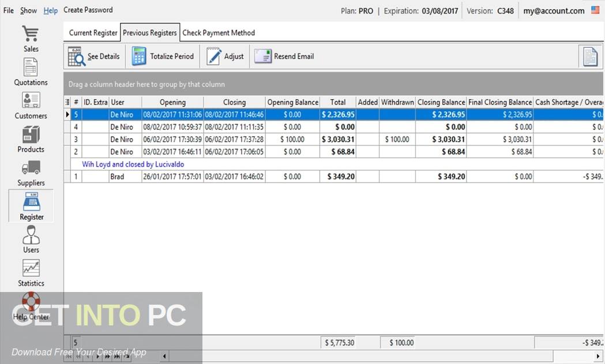Viewport: 605px width, 364px height.
Task: Go to the Products section
Action: click(x=31, y=139)
